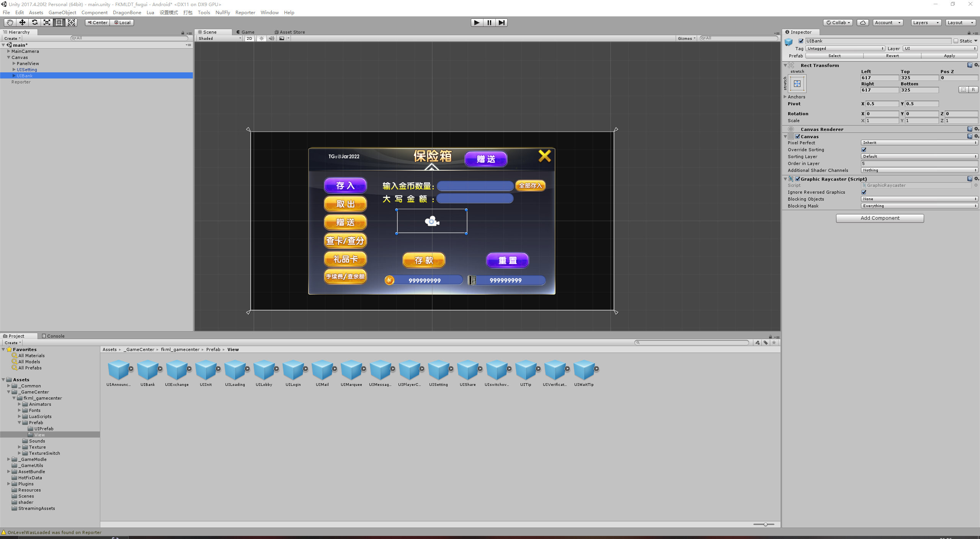Select the Rect Transform tool
The height and width of the screenshot is (539, 980).
click(x=59, y=23)
